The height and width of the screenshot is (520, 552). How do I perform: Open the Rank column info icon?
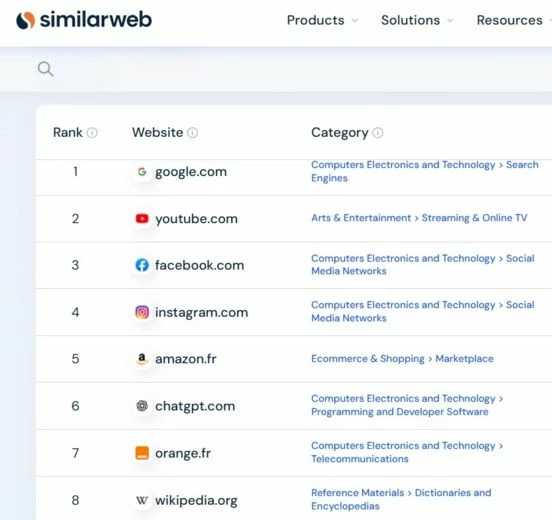[92, 133]
